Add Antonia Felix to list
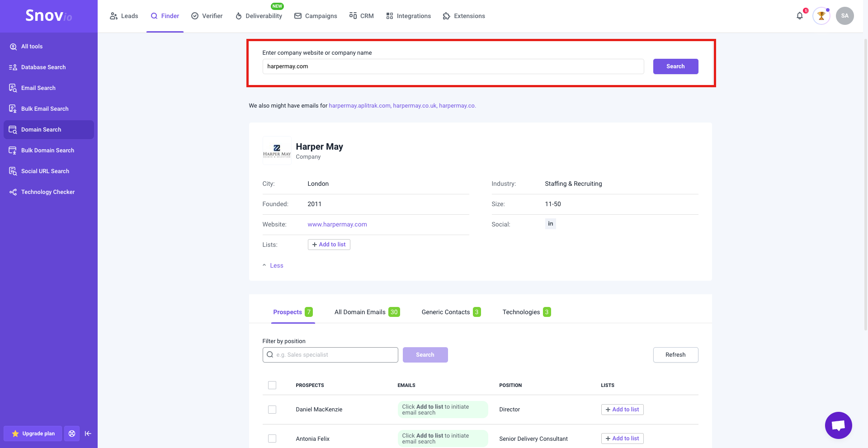This screenshot has width=868, height=448. point(622,439)
